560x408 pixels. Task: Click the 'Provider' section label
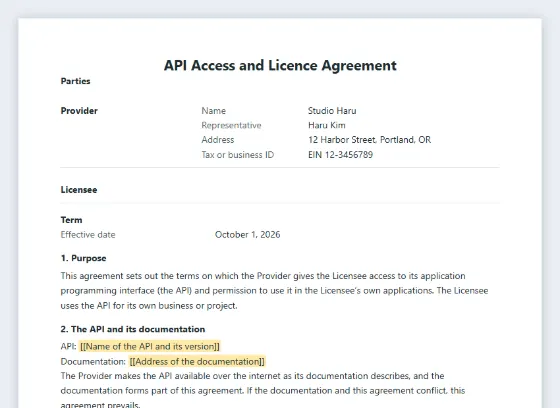pyautogui.click(x=79, y=111)
